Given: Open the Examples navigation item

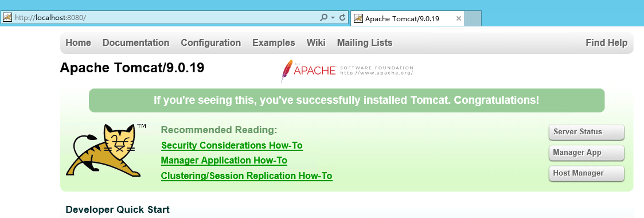Looking at the screenshot, I should point(274,42).
